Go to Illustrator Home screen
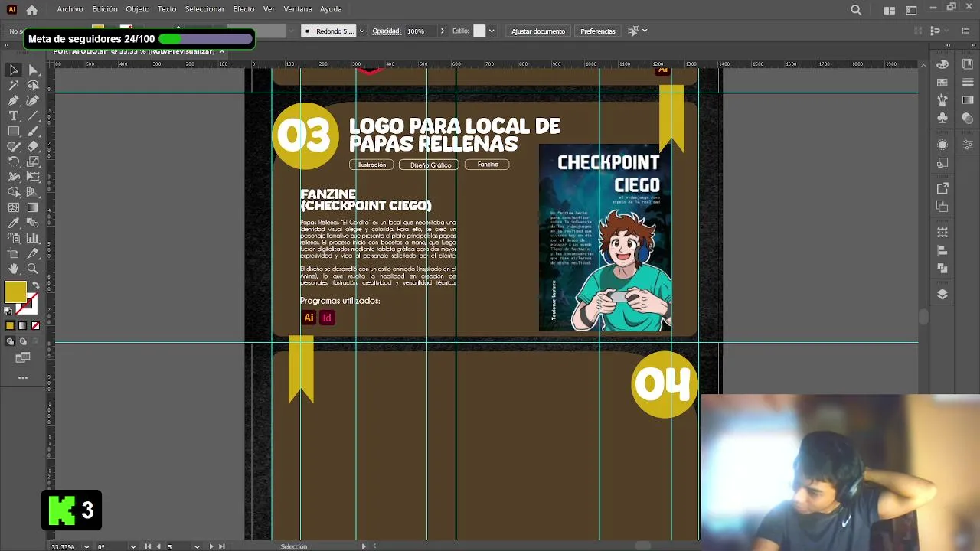The height and width of the screenshot is (551, 980). tap(31, 10)
